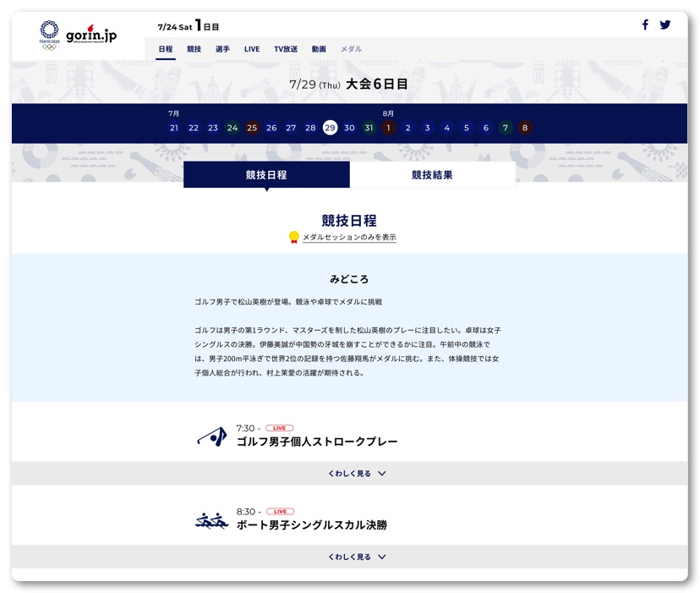Open the LIVE menu item
Viewport: 700px width, 593px height.
coord(252,49)
